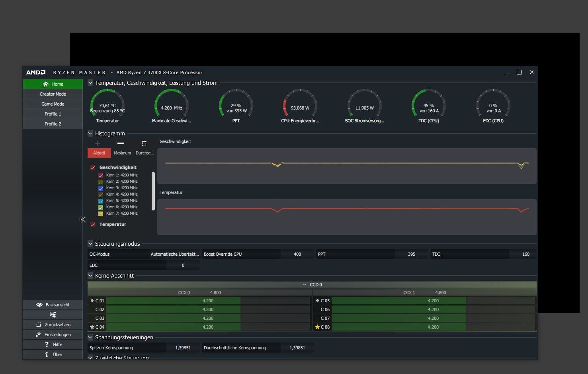This screenshot has width=588, height=374.
Task: Click the histogram minus icon
Action: click(x=121, y=143)
